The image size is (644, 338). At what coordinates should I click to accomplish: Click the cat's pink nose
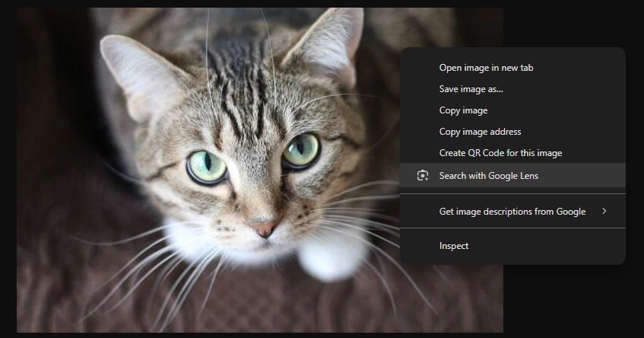click(265, 228)
